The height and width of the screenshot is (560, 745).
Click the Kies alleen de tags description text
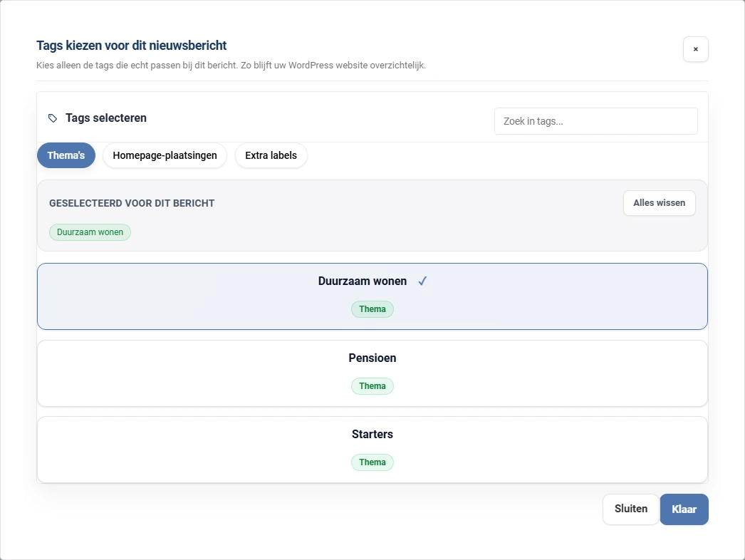231,65
